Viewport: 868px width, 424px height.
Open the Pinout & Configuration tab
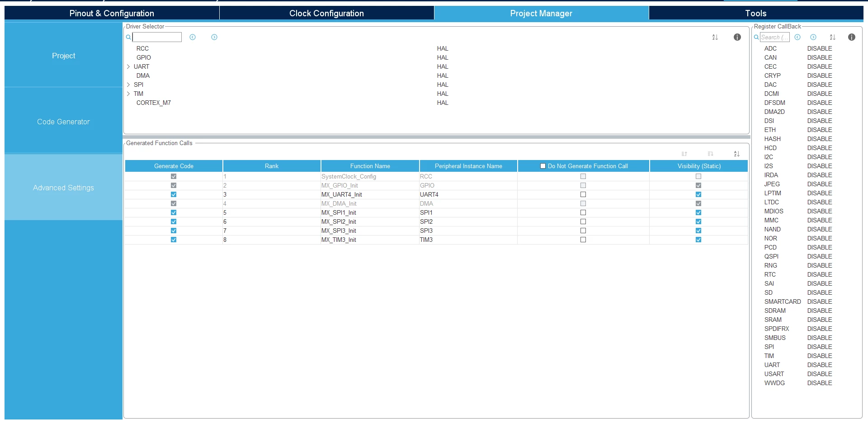[112, 13]
